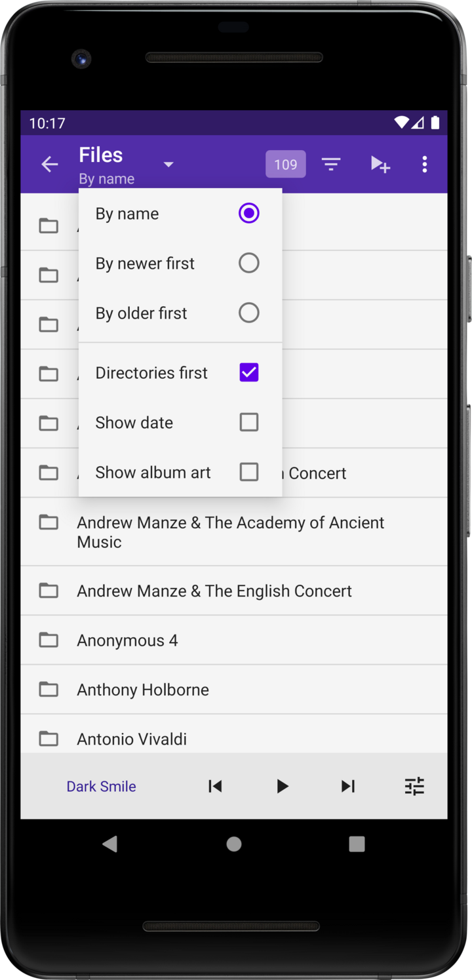Open the three-dot overflow menu
Viewport: 472px width, 980px height.
[x=425, y=165]
